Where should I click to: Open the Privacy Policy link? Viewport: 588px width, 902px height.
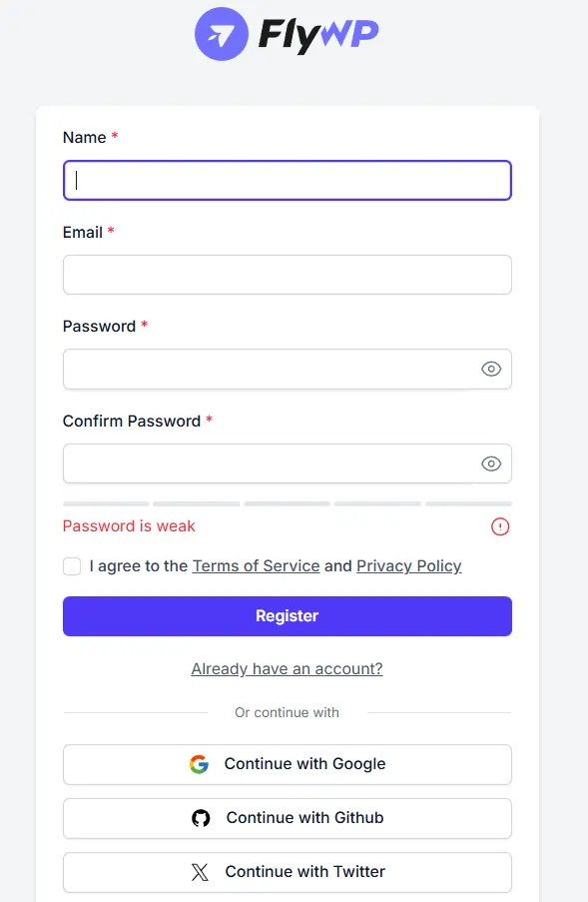point(408,565)
